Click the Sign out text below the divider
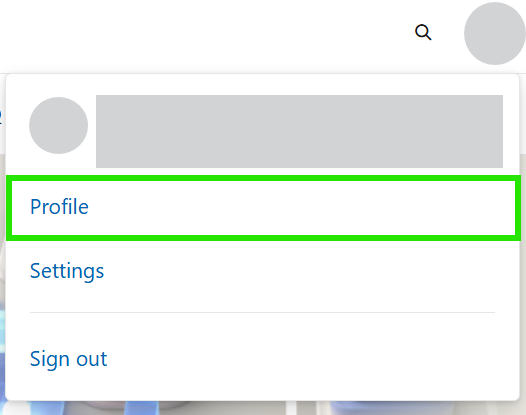This screenshot has width=526, height=415. [x=68, y=359]
